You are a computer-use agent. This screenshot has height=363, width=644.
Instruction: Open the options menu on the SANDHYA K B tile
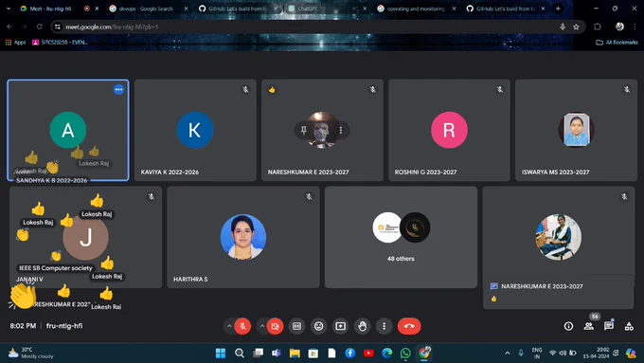(118, 90)
